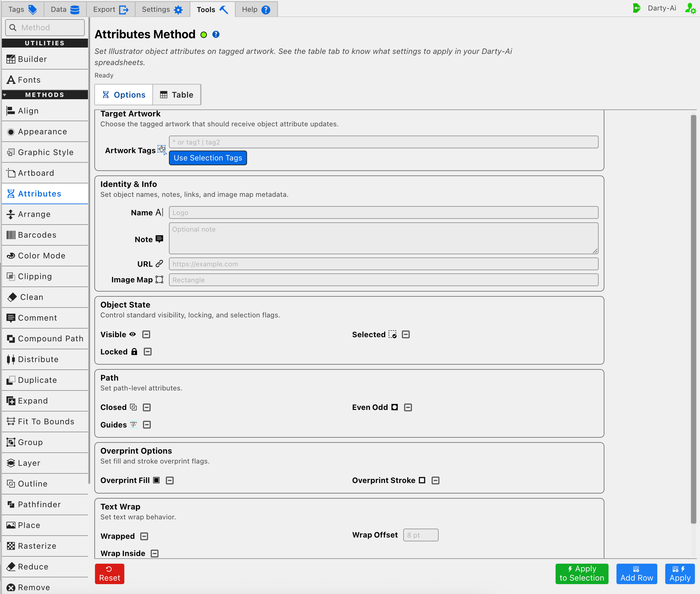Open the Barcodes method
Image resolution: width=700 pixels, height=594 pixels.
45,235
